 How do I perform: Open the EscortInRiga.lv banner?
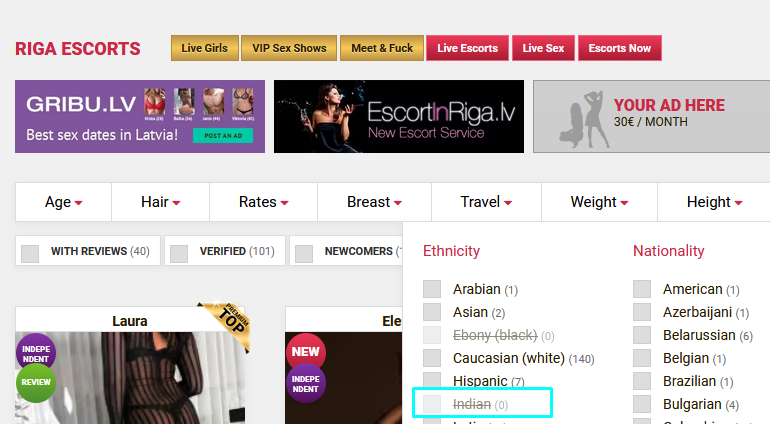[x=399, y=116]
